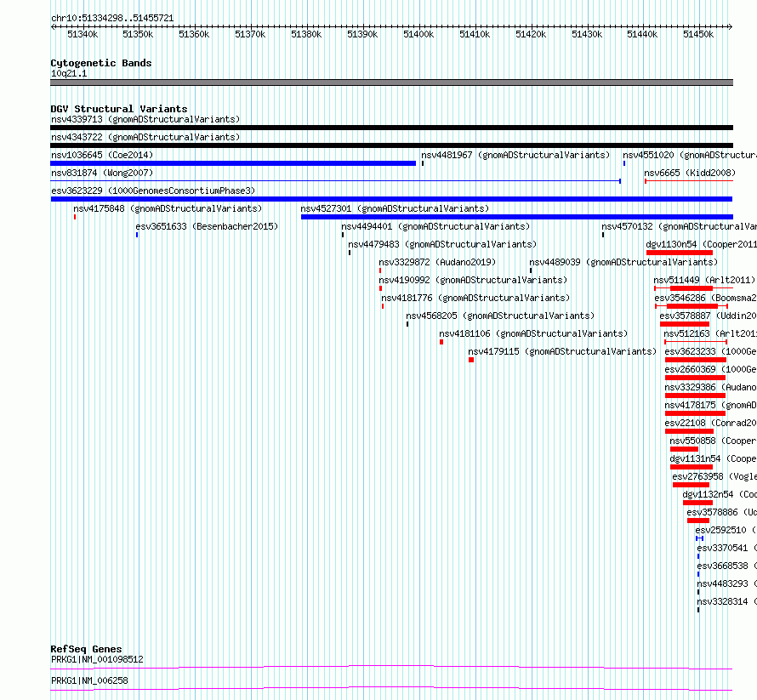Click nsv4190992 variant label
757x700 pixels.
[473, 280]
